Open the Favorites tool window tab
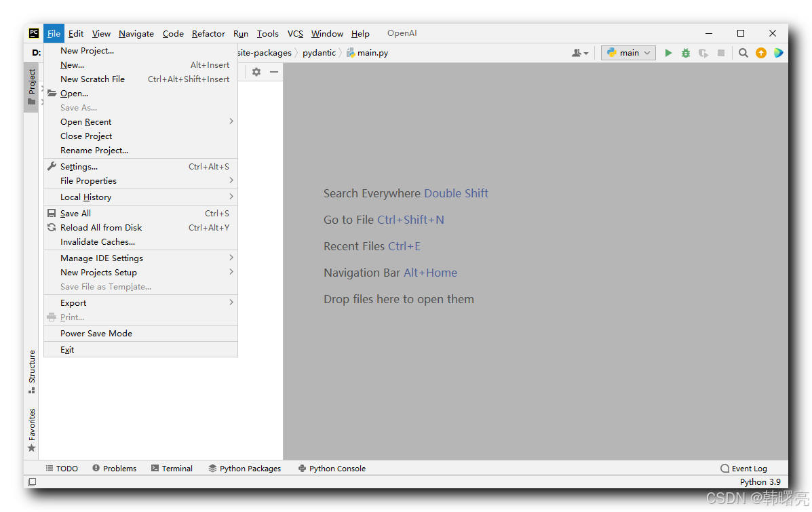 tap(32, 430)
